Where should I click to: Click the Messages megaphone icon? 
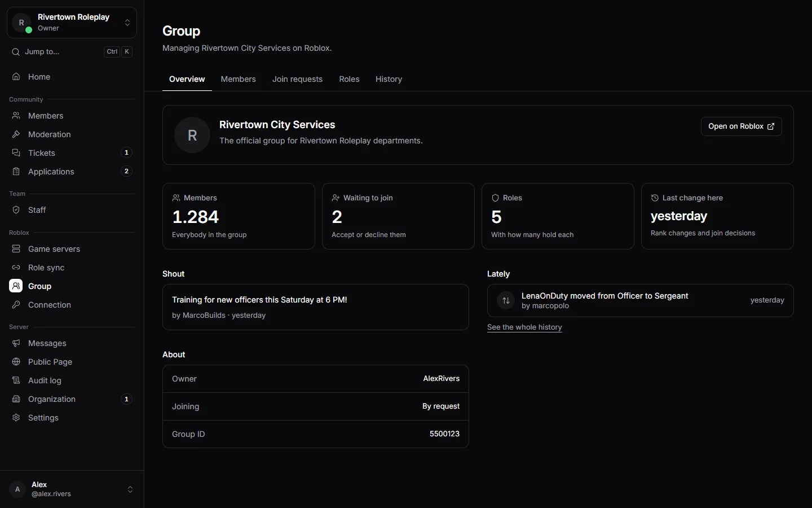pos(16,343)
